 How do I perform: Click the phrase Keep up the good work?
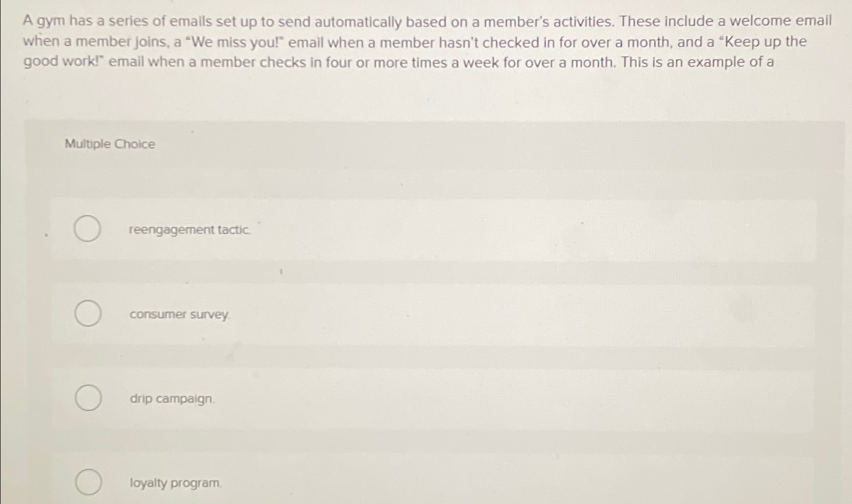pyautogui.click(x=759, y=42)
